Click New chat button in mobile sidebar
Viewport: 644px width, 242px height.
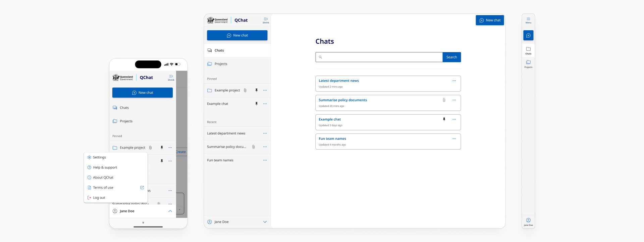pos(143,93)
